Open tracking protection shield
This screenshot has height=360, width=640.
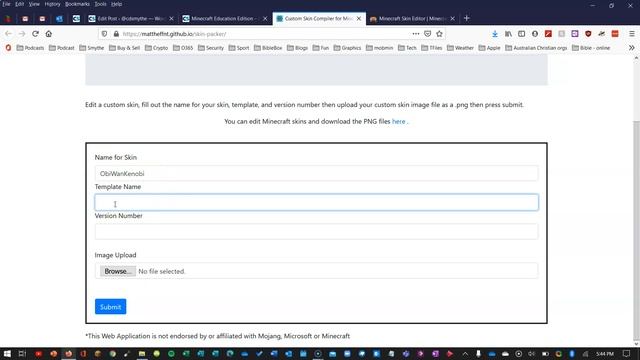(104, 34)
